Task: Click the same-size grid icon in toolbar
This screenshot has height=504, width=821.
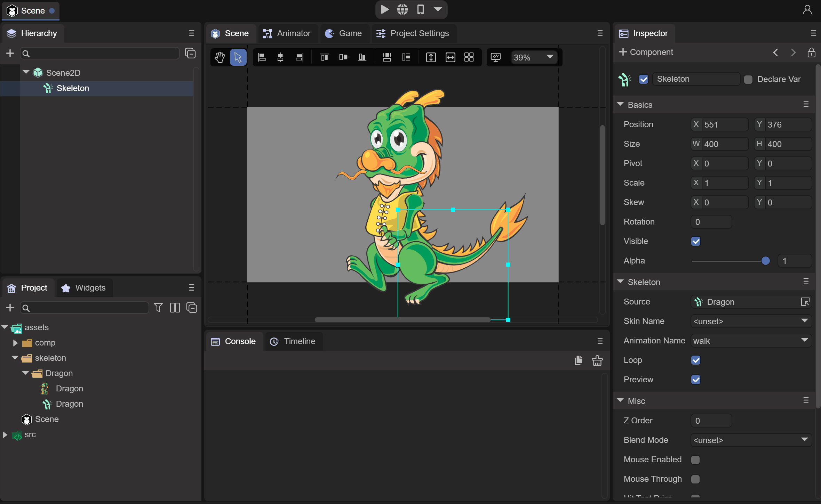Action: [x=469, y=57]
